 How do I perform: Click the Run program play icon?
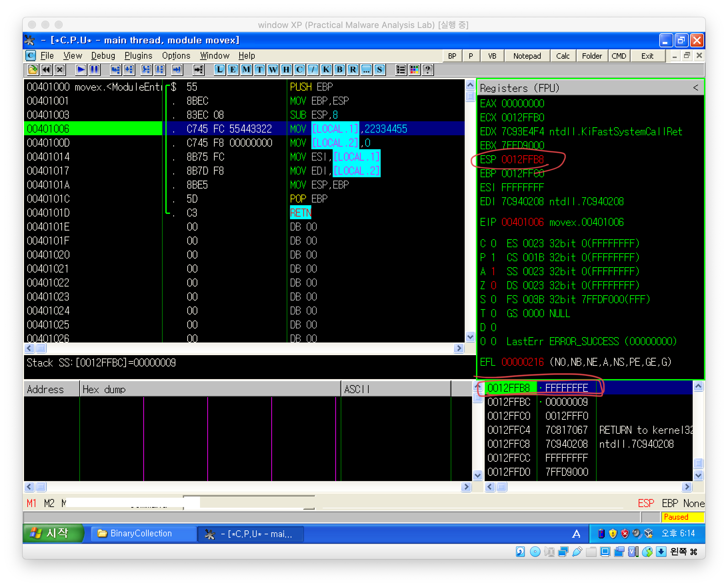tap(81, 70)
